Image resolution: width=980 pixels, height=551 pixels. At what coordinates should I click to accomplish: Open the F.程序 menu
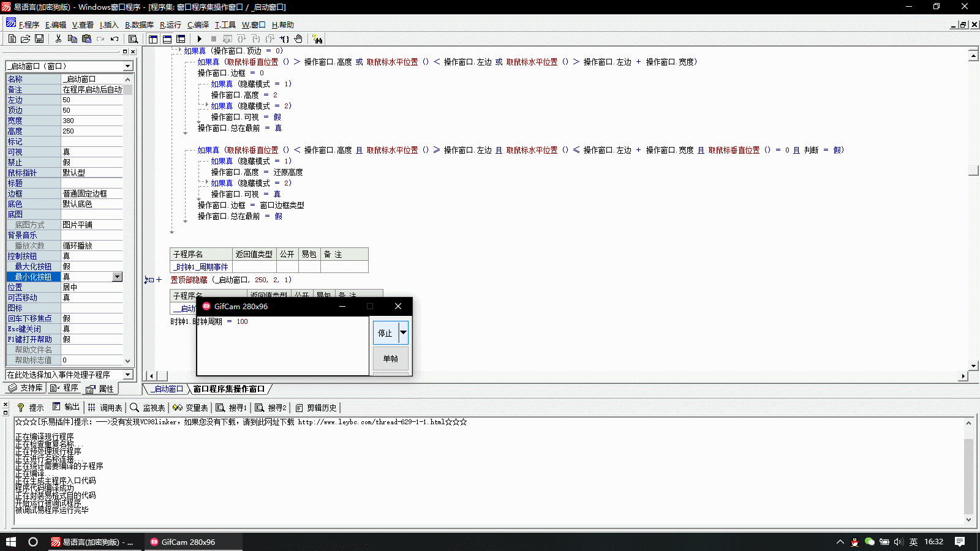29,24
